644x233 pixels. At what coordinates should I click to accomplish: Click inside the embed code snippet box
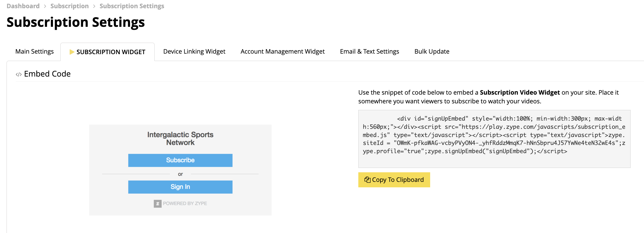tap(494, 139)
